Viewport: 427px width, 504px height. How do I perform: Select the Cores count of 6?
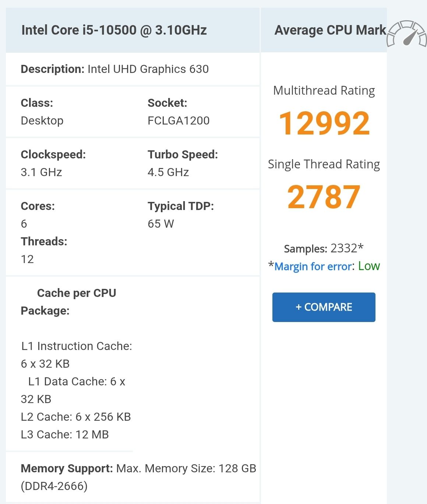24,224
